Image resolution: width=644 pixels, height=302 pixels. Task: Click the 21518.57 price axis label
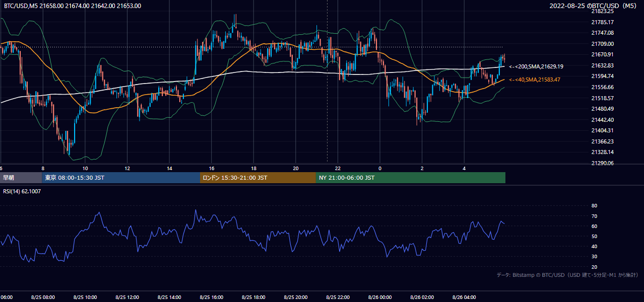point(602,98)
